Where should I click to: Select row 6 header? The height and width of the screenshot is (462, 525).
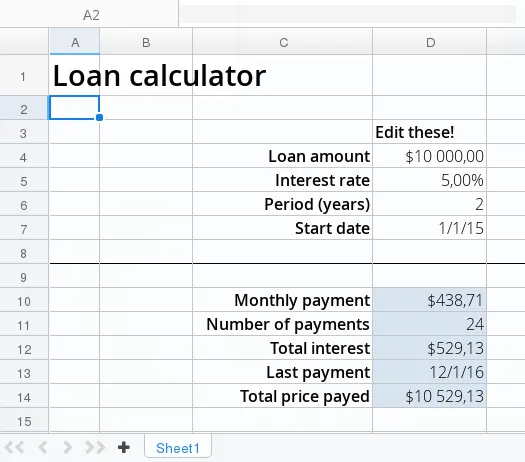click(x=24, y=204)
